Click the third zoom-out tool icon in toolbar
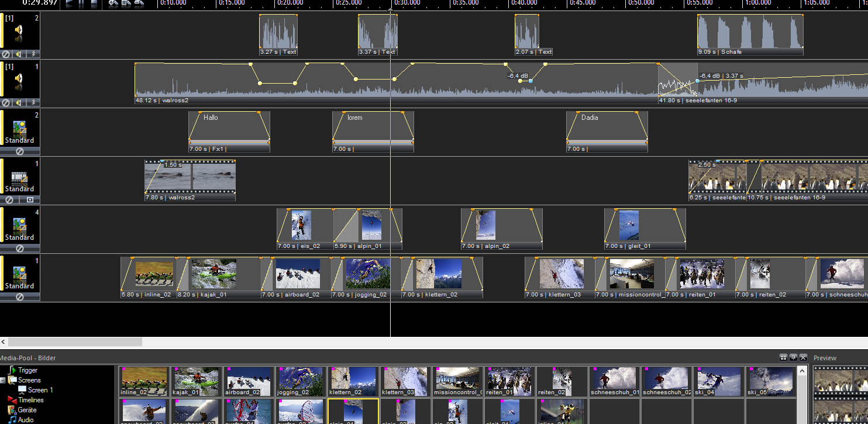Viewport: 868px width, 424px height. [139, 4]
